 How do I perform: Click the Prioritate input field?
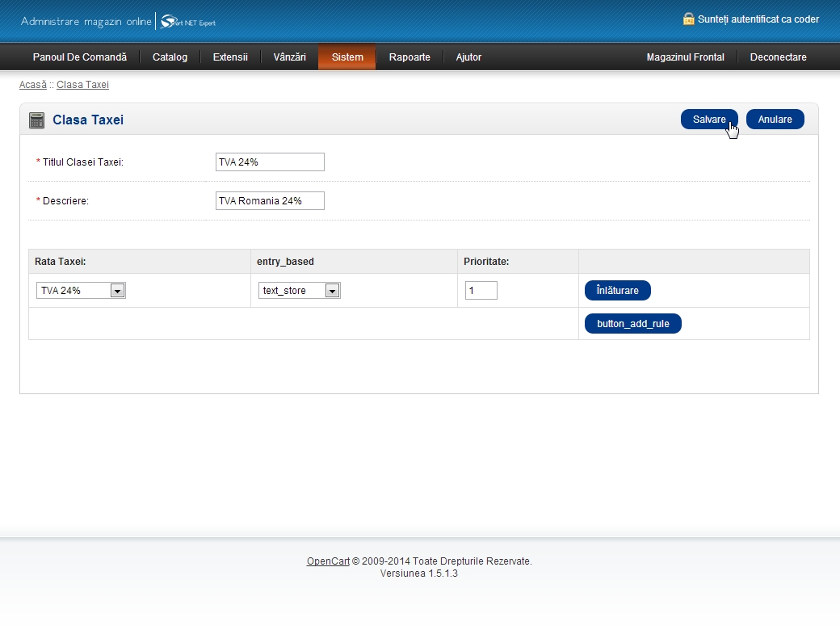coord(481,291)
